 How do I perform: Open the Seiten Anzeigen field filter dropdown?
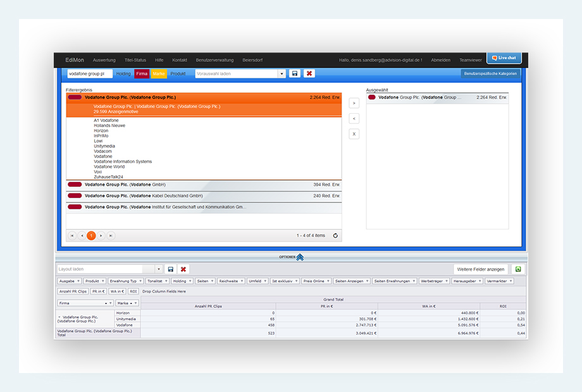point(367,281)
